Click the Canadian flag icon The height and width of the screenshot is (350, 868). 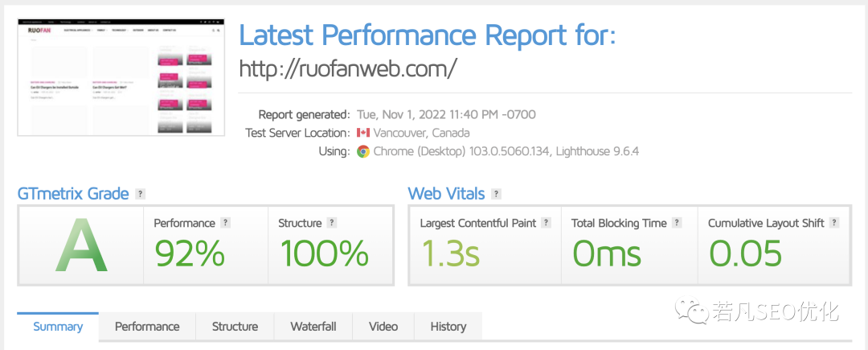(363, 133)
